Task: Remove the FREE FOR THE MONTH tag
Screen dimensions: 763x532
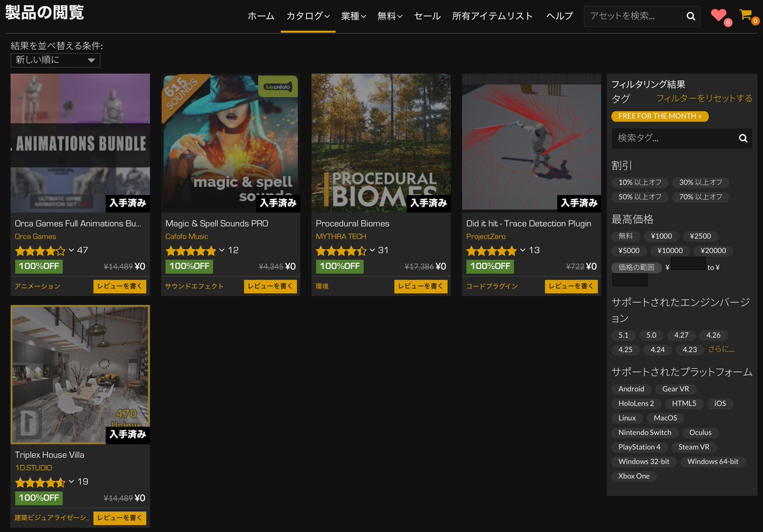Action: click(x=700, y=116)
